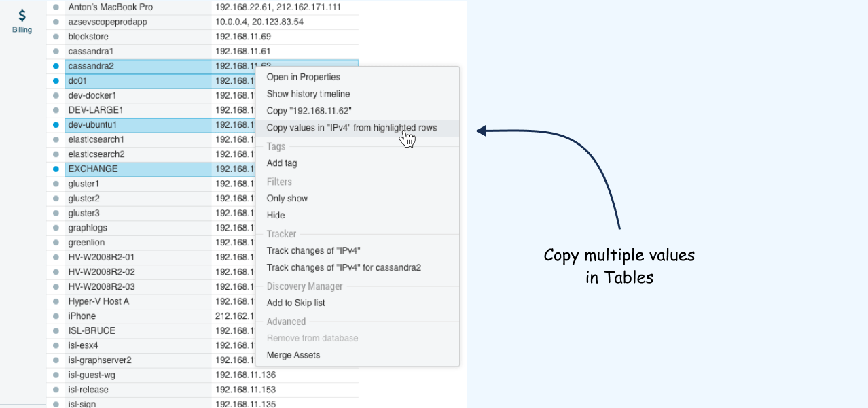Click the status dot beside isl-esx4
The width and height of the screenshot is (868, 408).
coord(56,345)
